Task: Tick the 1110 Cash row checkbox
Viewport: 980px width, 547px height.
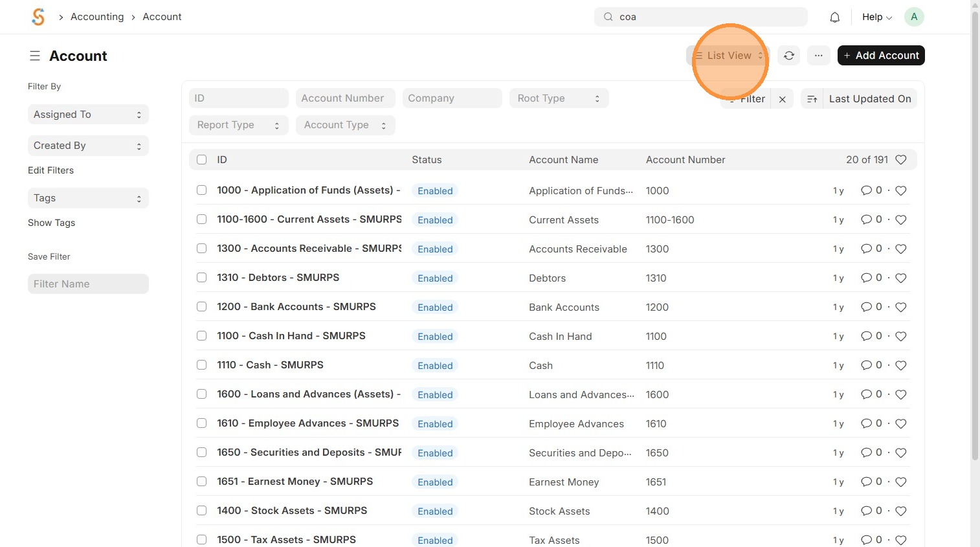Action: tap(202, 365)
